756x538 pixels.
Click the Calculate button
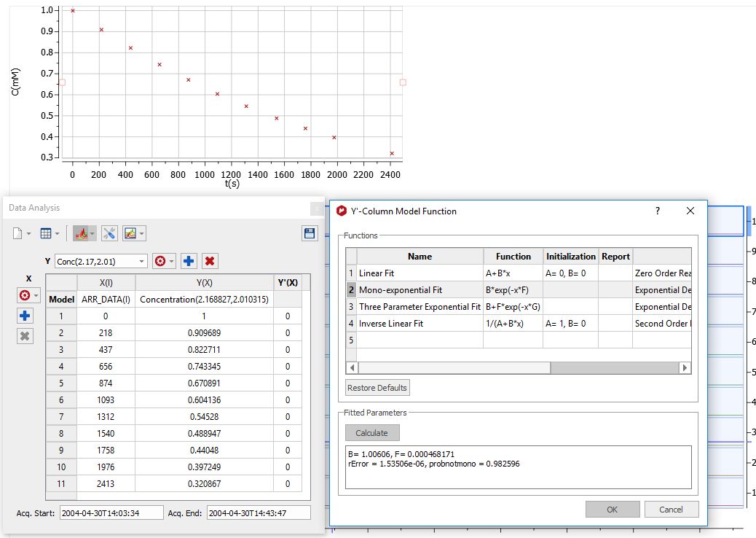(x=372, y=433)
